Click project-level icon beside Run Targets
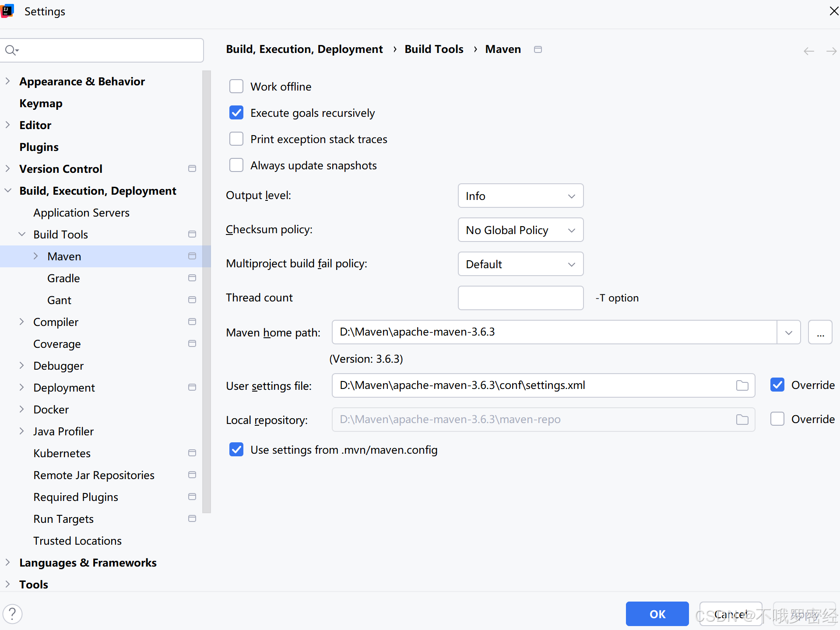The height and width of the screenshot is (630, 840). click(x=192, y=518)
